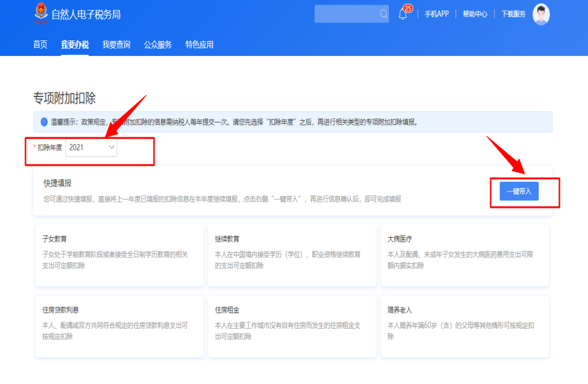Screen dimensions: 588x384
Task: Open the 公众服务 tab
Action: [x=157, y=45]
